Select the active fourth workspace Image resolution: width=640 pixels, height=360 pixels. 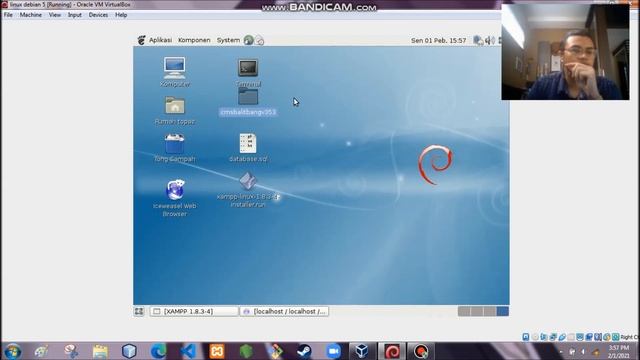coord(502,311)
